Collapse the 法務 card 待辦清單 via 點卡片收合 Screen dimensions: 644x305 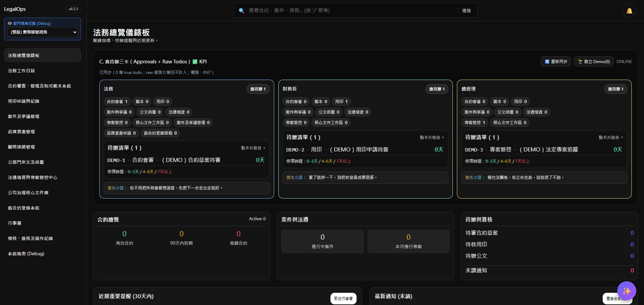pos(253,148)
